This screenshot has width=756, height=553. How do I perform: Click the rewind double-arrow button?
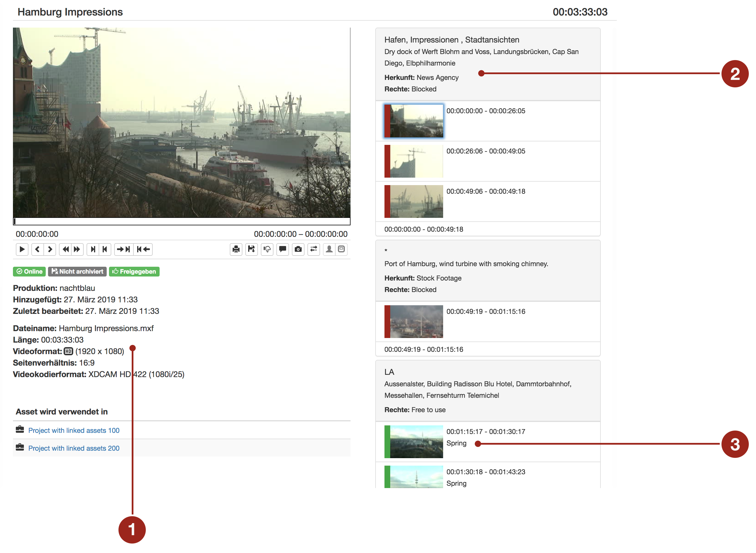click(x=66, y=249)
